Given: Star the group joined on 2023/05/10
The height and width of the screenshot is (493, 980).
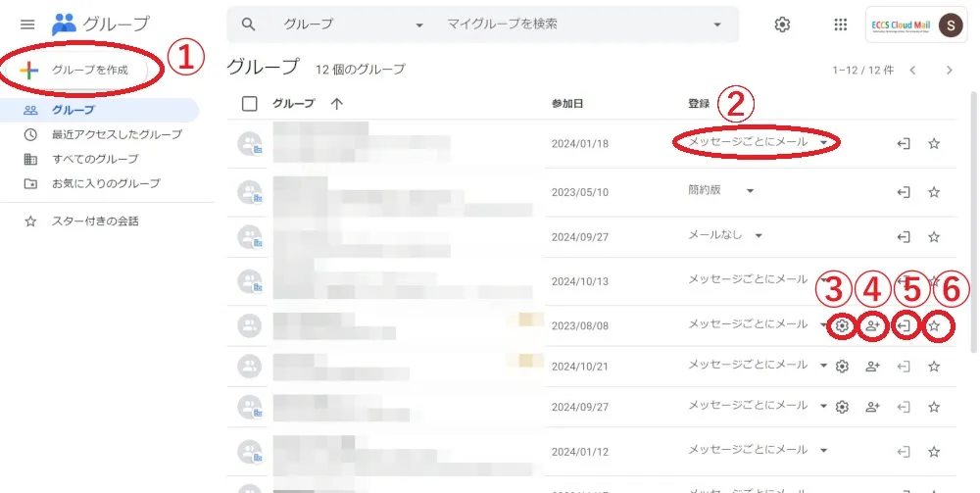Looking at the screenshot, I should click(x=934, y=191).
